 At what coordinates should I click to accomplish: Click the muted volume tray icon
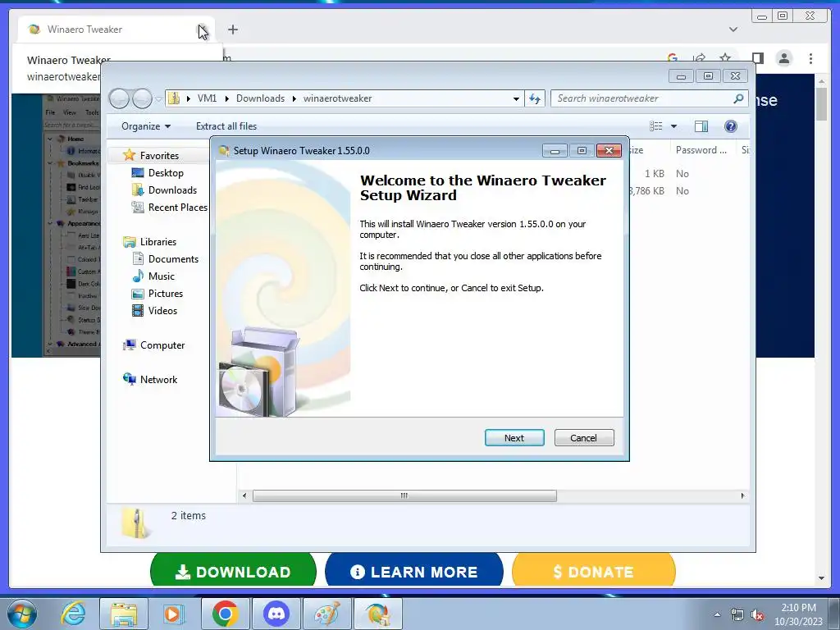(x=757, y=615)
